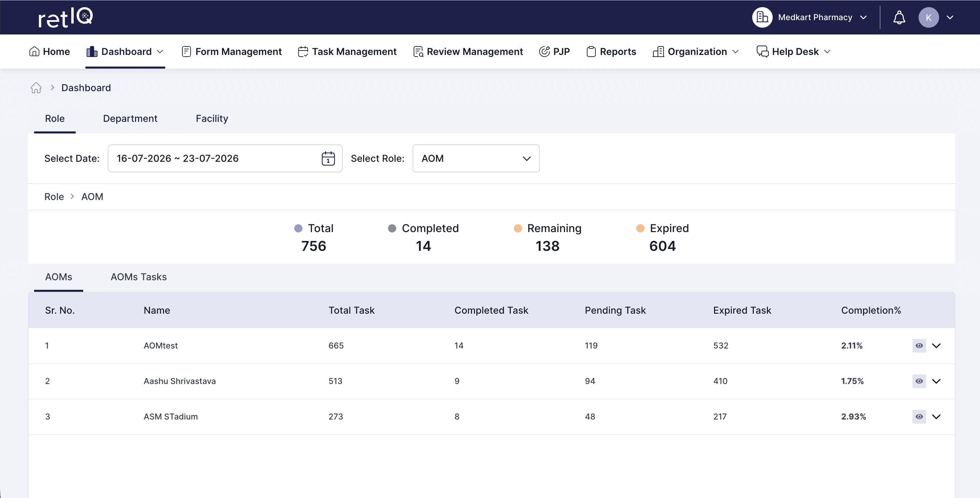The image size is (980, 498).
Task: Click the date range input field
Action: pos(225,158)
